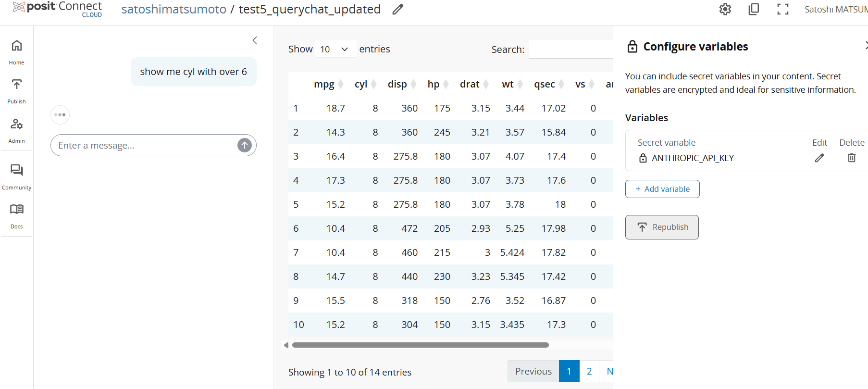Click the copy/duplicate icon in header
Viewport: 868px width, 389px height.
click(x=754, y=9)
